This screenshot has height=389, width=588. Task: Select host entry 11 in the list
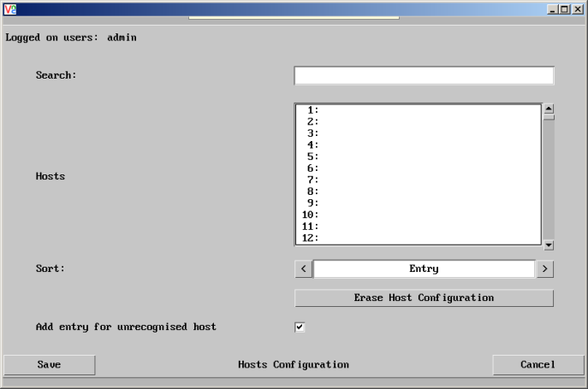click(419, 227)
